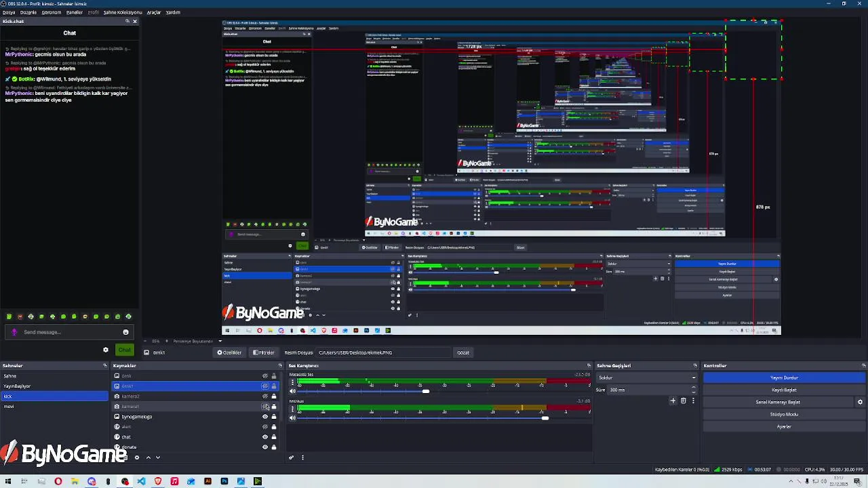This screenshot has width=868, height=488.
Task: Open scene transition properties menu dots
Action: (x=693, y=401)
